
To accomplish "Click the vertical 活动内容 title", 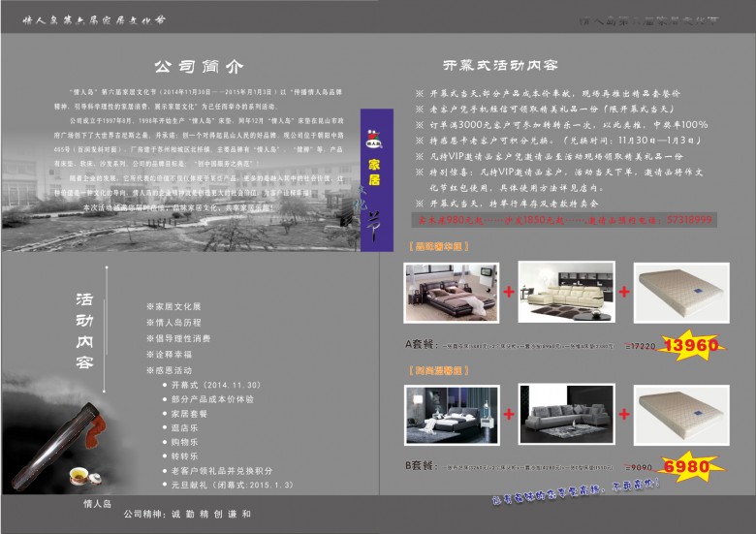I will point(84,330).
